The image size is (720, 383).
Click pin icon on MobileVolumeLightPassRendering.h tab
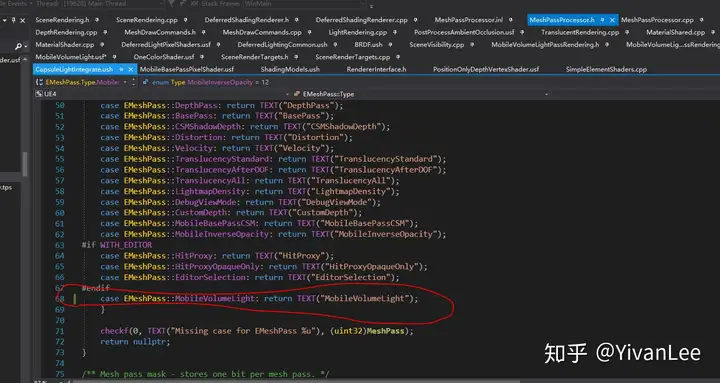(x=607, y=45)
